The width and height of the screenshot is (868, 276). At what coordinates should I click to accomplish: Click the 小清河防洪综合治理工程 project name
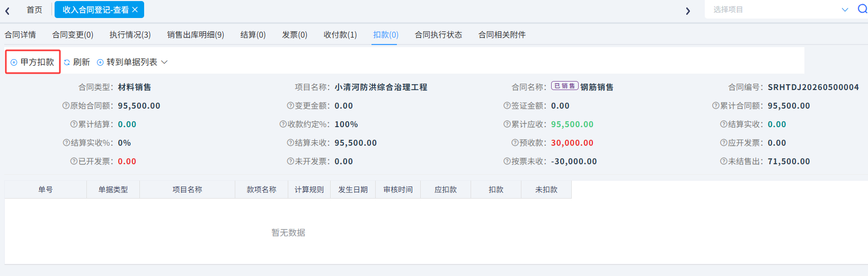(x=381, y=87)
